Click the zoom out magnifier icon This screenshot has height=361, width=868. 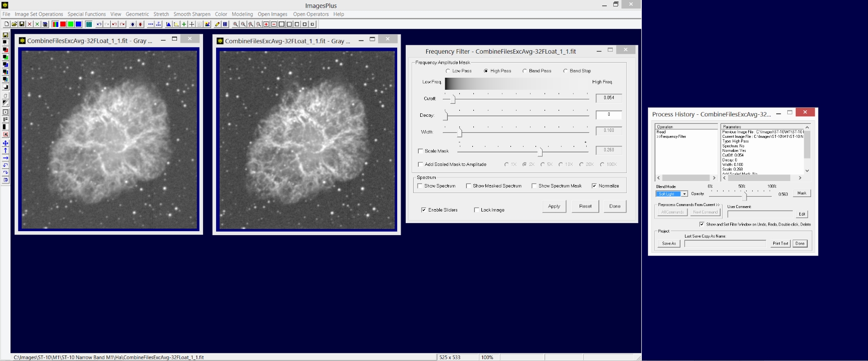[243, 24]
